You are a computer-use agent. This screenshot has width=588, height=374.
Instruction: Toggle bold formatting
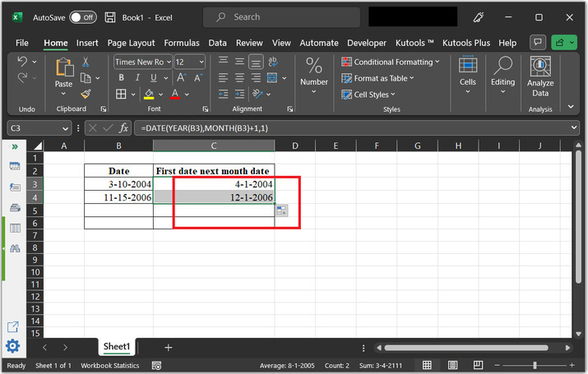(120, 78)
